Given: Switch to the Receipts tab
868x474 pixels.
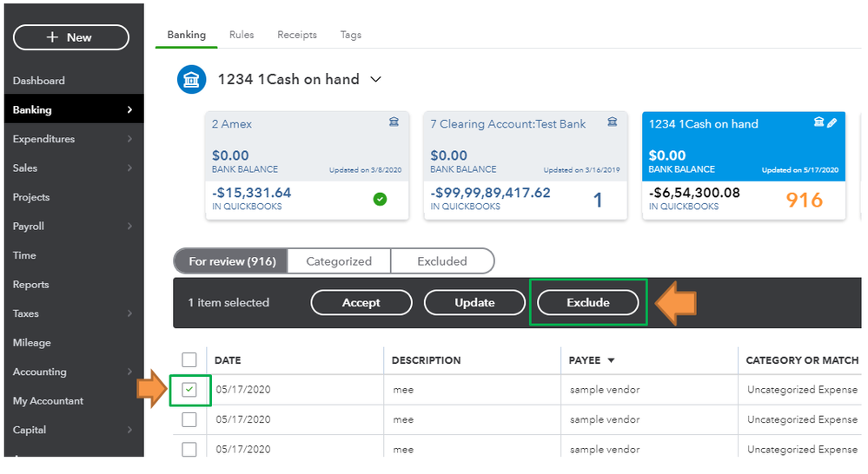Looking at the screenshot, I should pyautogui.click(x=297, y=35).
